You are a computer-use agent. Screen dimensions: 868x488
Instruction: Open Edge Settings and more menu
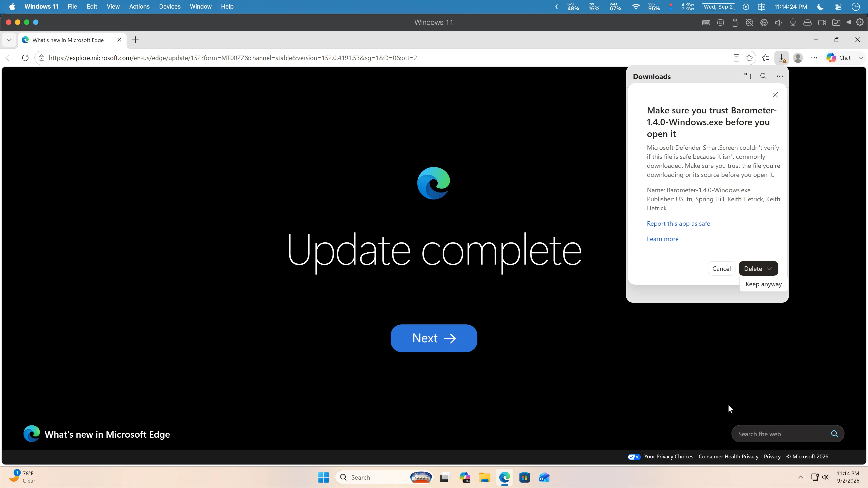[814, 58]
